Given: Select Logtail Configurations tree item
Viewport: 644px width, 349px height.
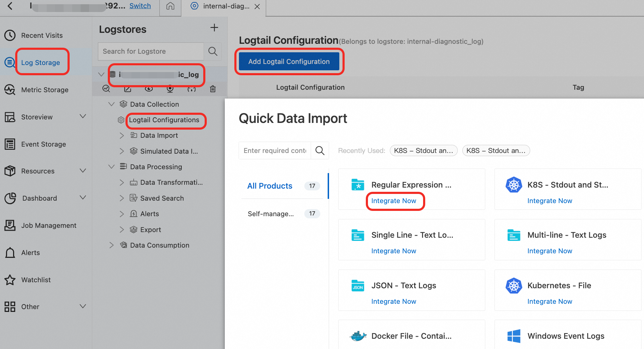Looking at the screenshot, I should [164, 120].
